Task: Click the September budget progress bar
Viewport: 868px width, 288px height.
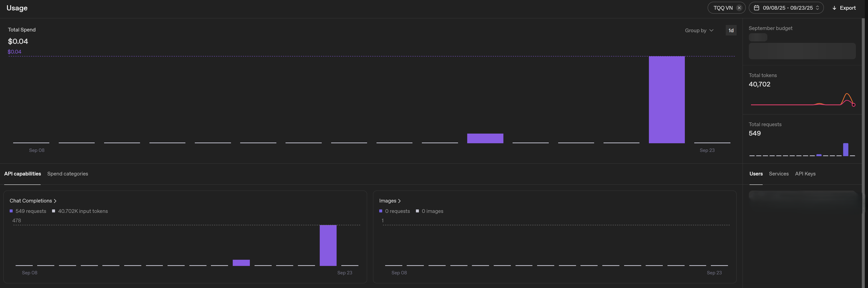Action: (802, 51)
